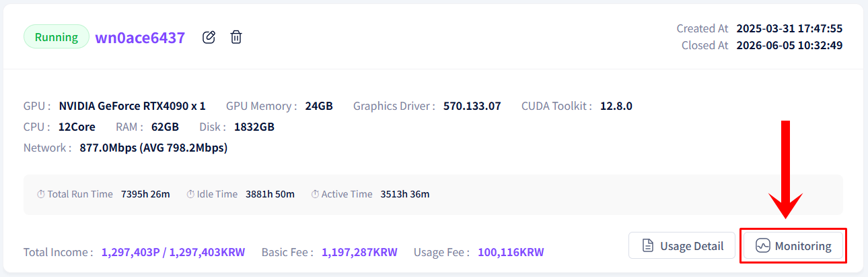Click the Idle Time clock icon
Viewport: 868px width, 277px height.
pos(190,194)
